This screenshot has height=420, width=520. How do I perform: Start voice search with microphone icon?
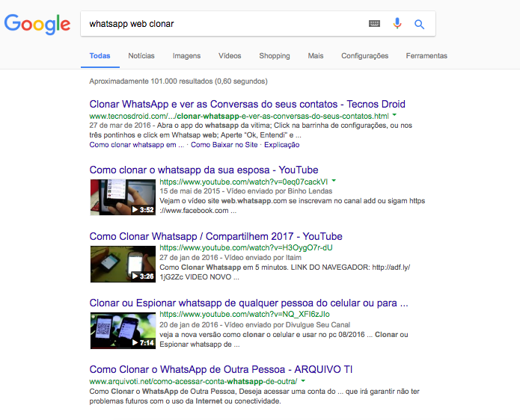(x=397, y=23)
